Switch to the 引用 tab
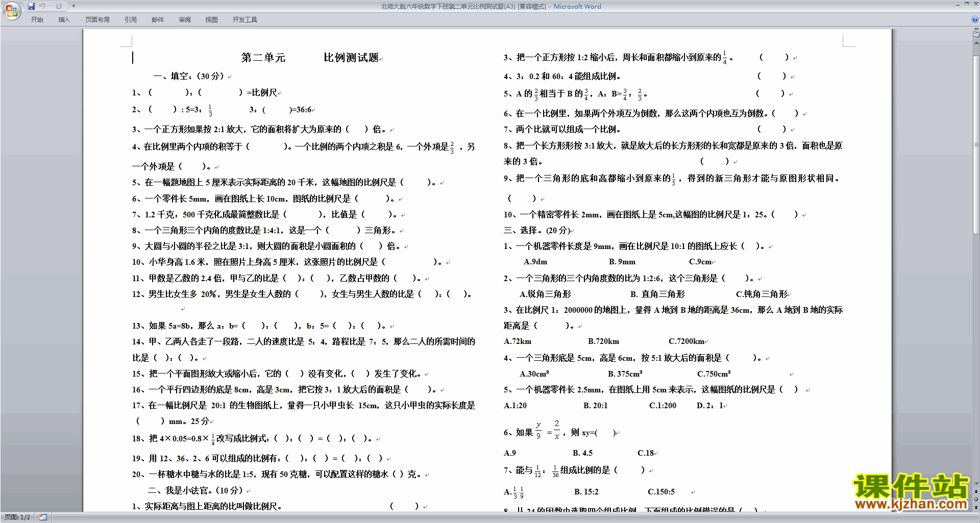This screenshot has height=523, width=980. point(131,20)
